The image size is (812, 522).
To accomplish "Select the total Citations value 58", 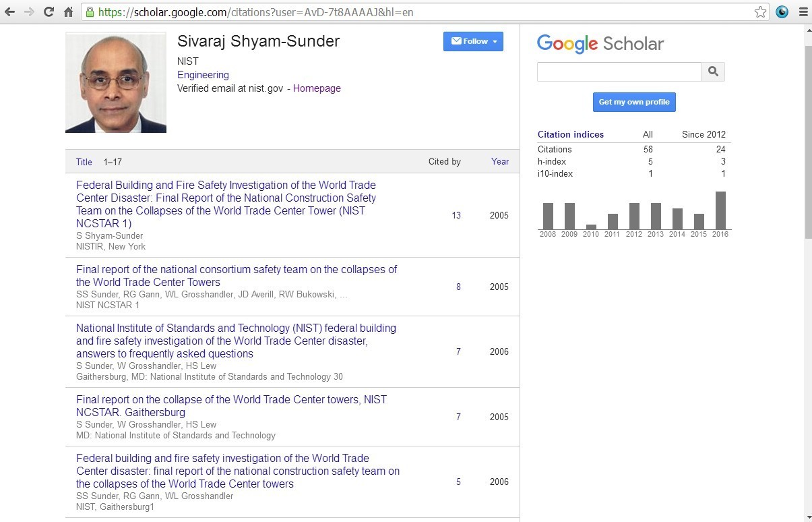I will click(x=648, y=149).
